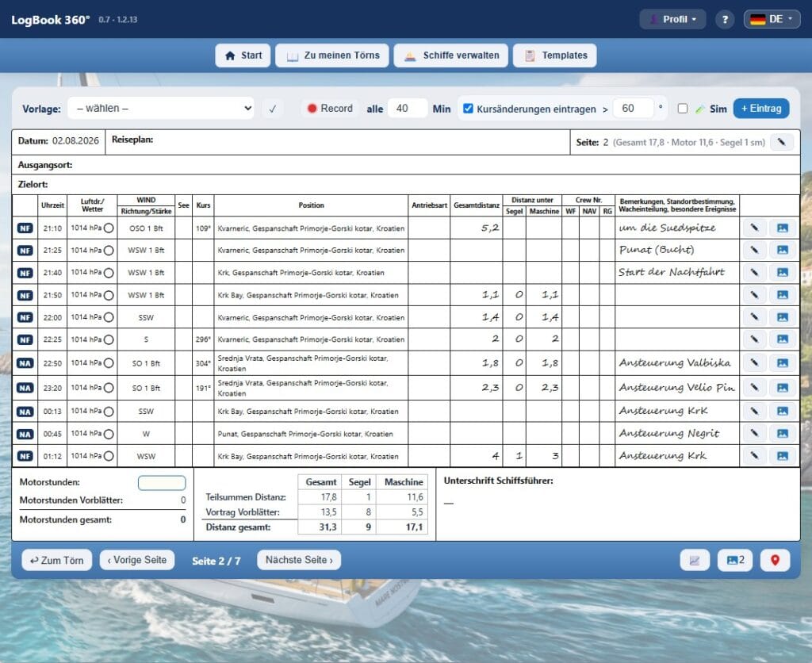Expand the Profil menu
This screenshot has width=812, height=663.
(x=672, y=20)
